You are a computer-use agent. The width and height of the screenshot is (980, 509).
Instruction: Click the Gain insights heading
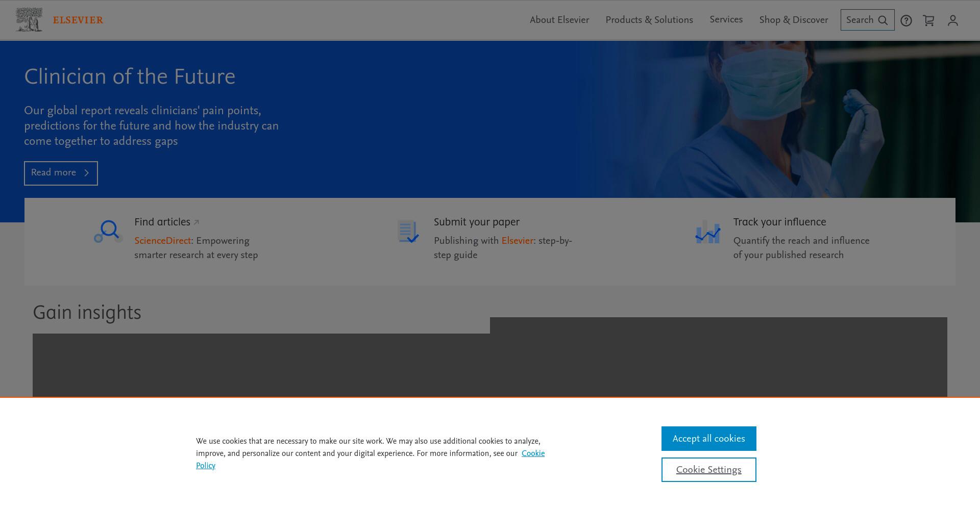(x=87, y=312)
